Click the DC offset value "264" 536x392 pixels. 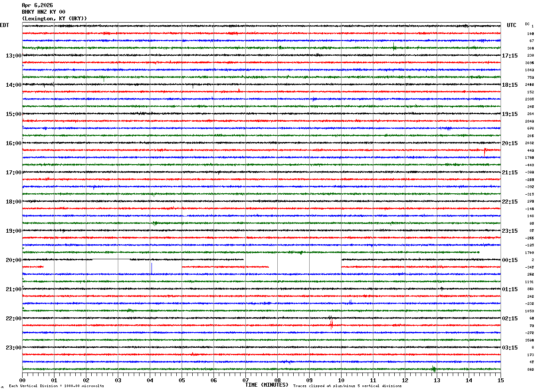pyautogui.click(x=530, y=114)
